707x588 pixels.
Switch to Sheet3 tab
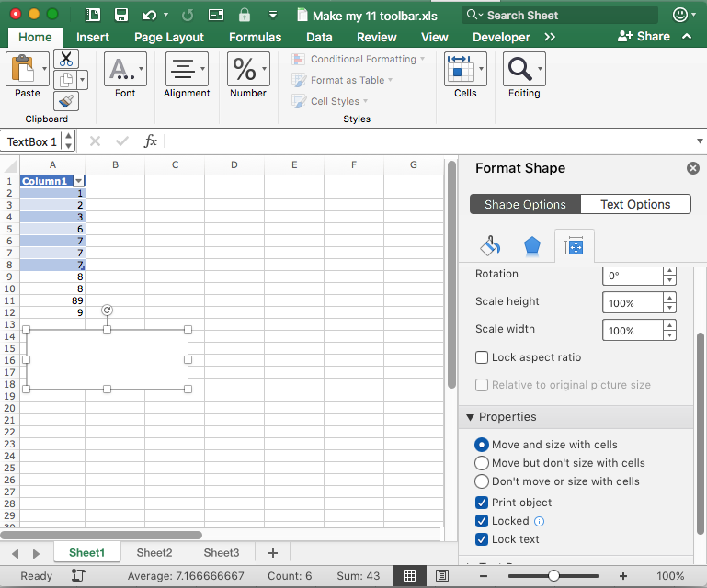click(x=222, y=553)
